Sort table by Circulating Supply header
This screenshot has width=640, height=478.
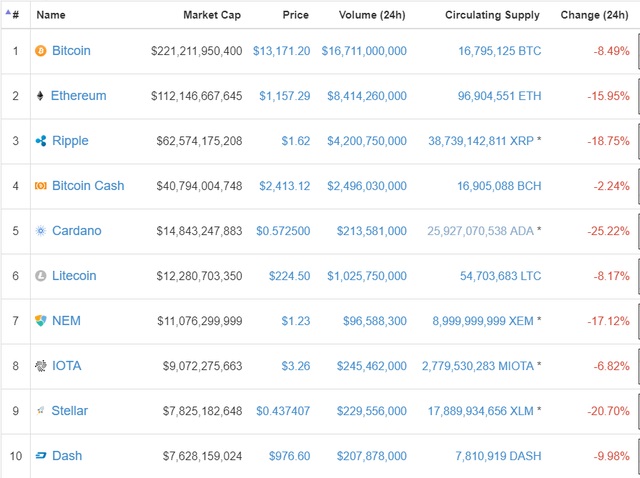pos(492,15)
